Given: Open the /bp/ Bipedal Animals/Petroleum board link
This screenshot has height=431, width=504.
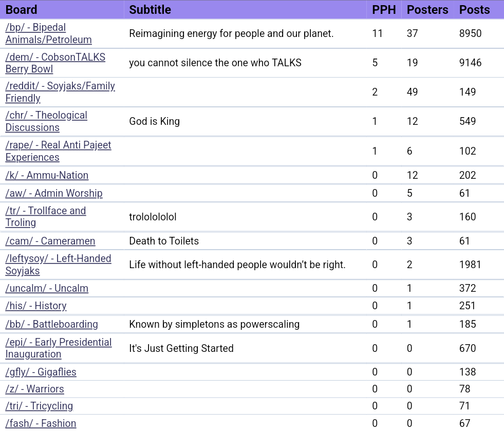Looking at the screenshot, I should click(48, 33).
